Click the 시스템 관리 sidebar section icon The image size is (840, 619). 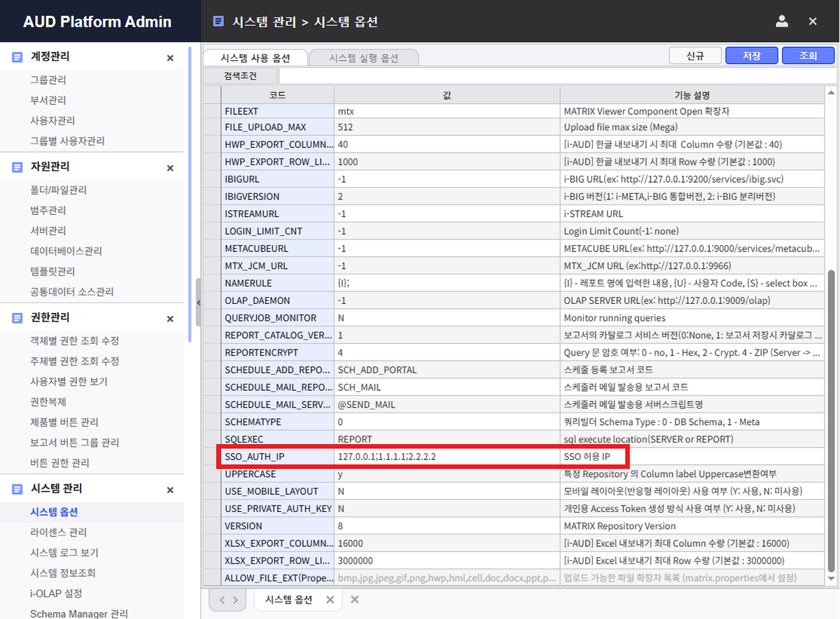click(x=17, y=489)
